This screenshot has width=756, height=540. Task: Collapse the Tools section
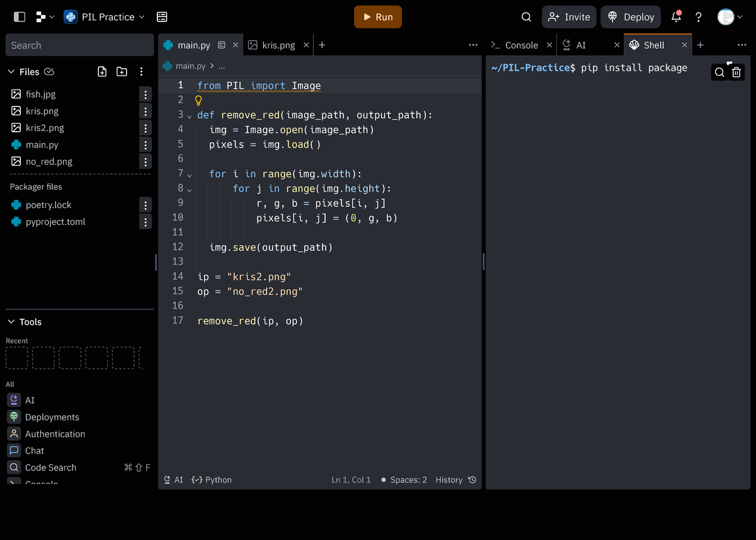[11, 322]
